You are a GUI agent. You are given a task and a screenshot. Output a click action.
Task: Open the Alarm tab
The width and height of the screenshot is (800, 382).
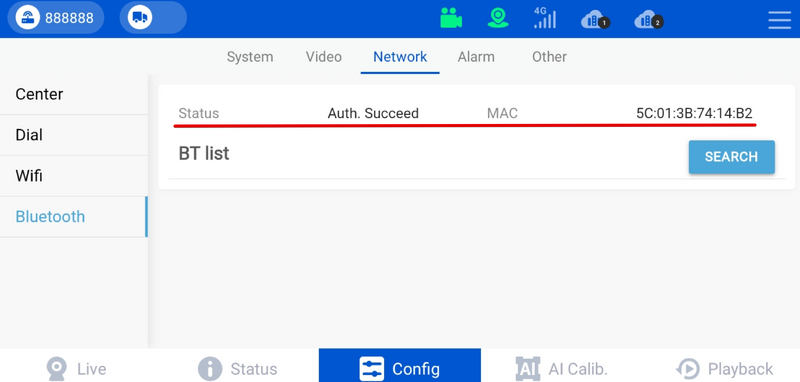pyautogui.click(x=476, y=57)
